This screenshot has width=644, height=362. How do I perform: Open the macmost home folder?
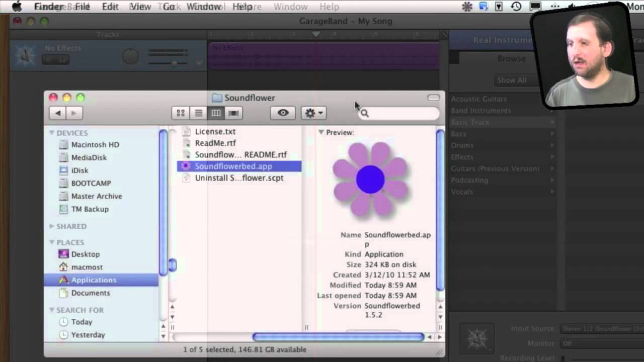pyautogui.click(x=87, y=267)
